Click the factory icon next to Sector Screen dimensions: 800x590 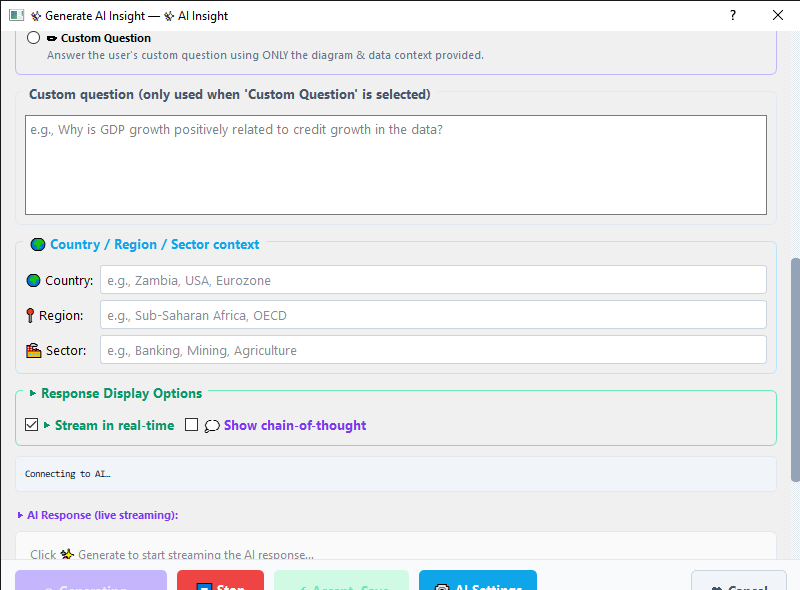(34, 351)
